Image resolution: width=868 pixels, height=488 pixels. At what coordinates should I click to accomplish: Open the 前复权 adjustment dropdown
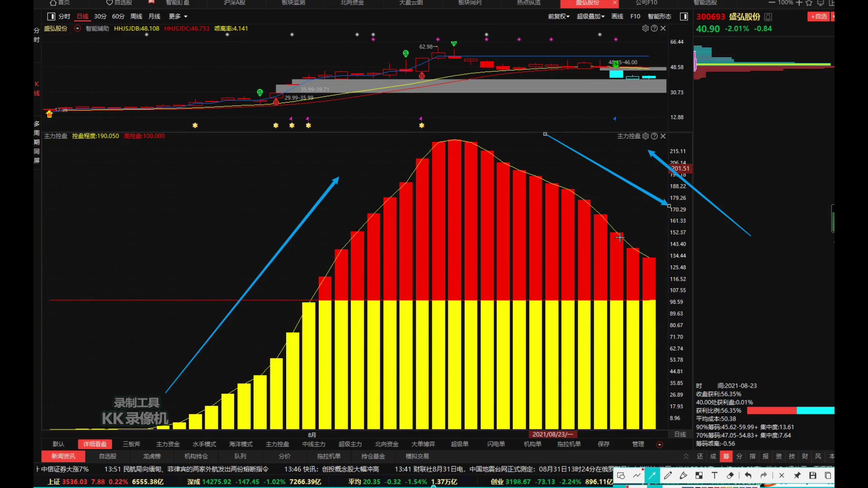pos(559,16)
